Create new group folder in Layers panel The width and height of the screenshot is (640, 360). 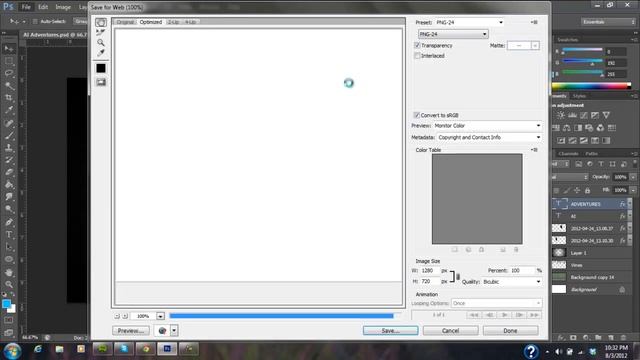click(598, 338)
